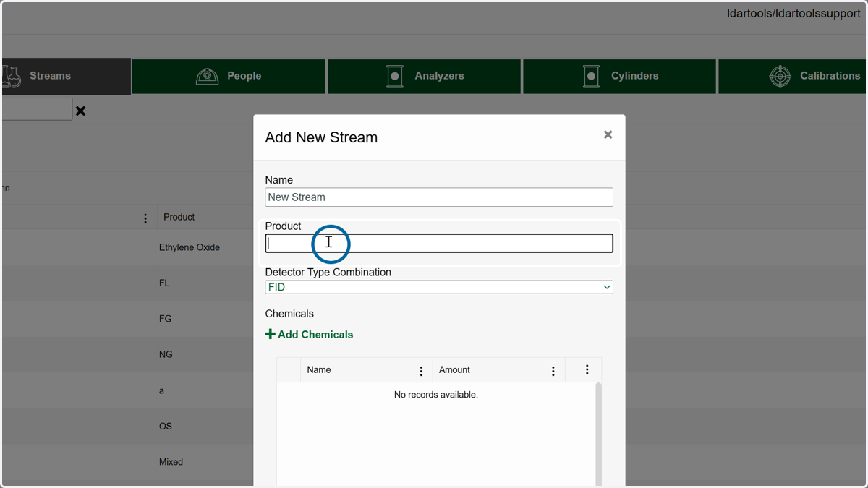Click the Add Chemicals link
The width and height of the screenshot is (868, 488).
click(309, 334)
